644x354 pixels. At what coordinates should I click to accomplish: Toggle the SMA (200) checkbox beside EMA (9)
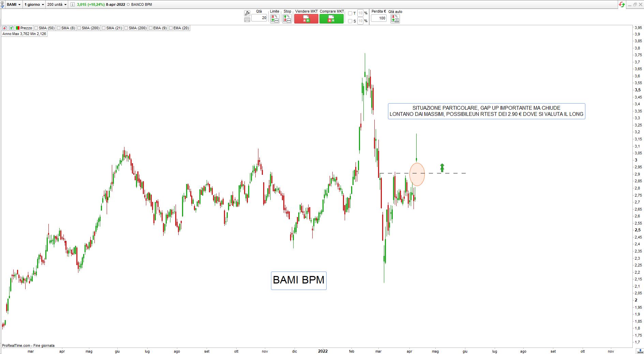(x=126, y=28)
